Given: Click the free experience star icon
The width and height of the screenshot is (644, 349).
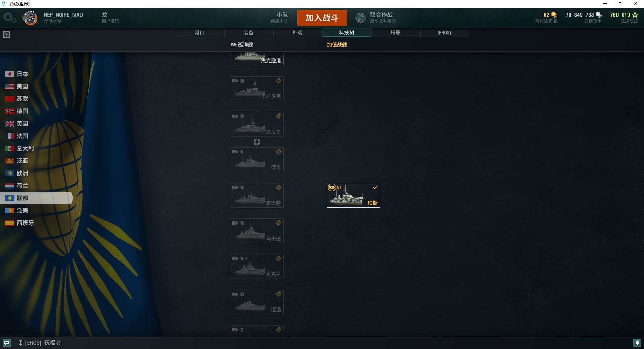Looking at the screenshot, I should (635, 15).
